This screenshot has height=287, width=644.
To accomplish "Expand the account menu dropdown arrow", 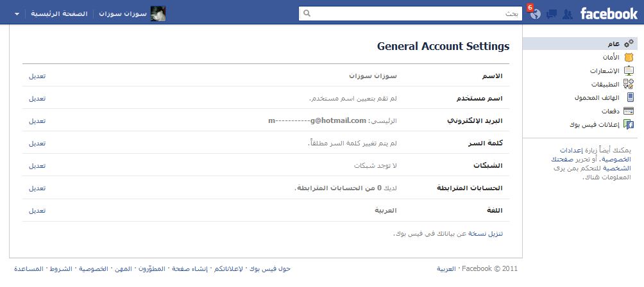I will point(17,13).
